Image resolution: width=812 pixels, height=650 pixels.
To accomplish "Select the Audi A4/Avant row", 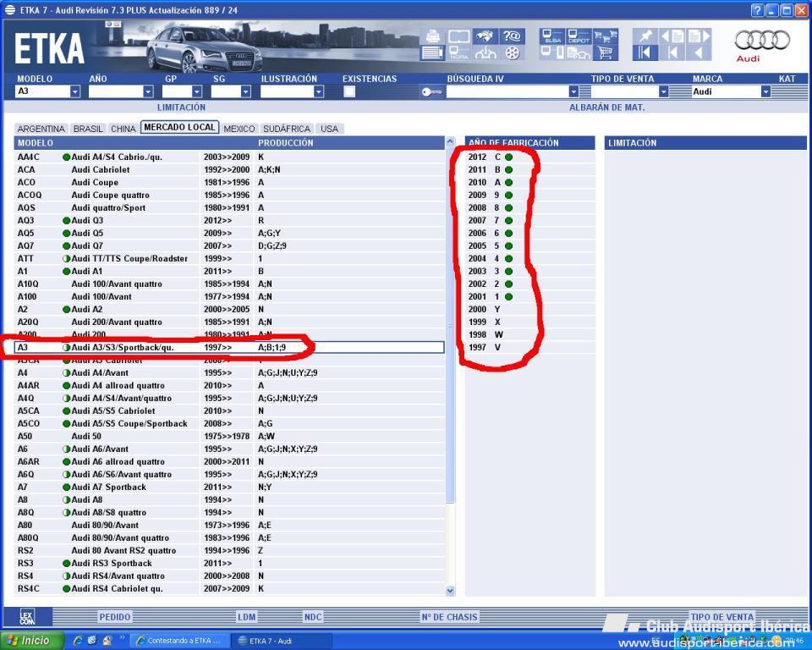I will 229,372.
